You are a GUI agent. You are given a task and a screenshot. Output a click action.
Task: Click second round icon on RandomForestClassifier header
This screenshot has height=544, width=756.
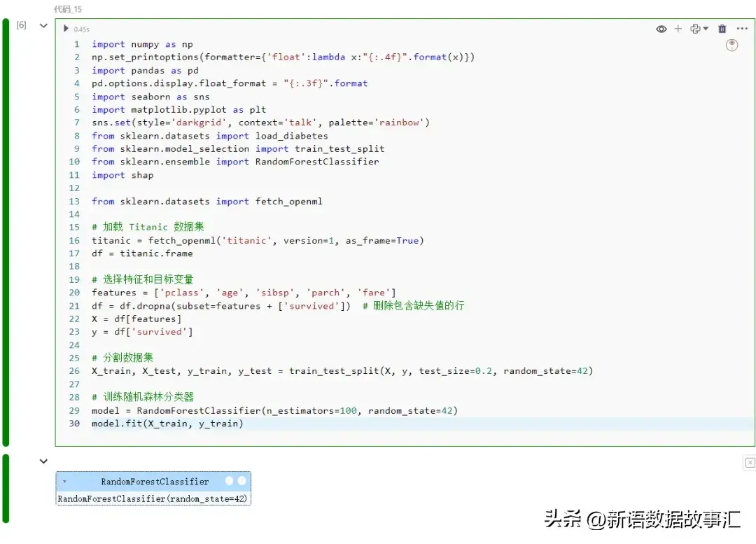click(x=241, y=481)
